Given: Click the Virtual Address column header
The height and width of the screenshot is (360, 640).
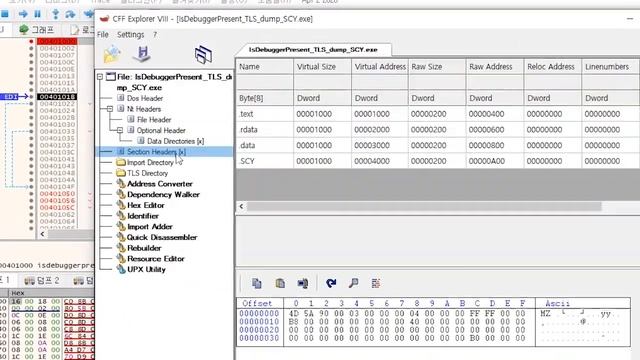Looking at the screenshot, I should click(x=380, y=67).
